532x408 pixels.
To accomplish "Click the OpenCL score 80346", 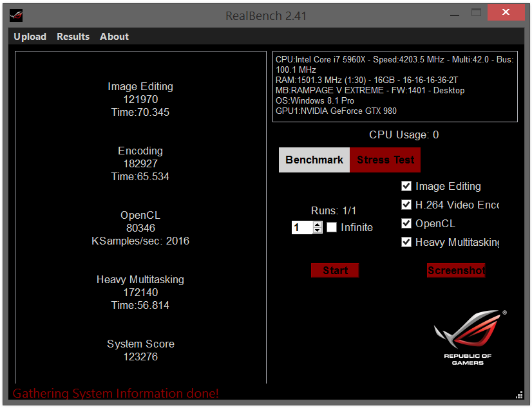I will coord(140,228).
